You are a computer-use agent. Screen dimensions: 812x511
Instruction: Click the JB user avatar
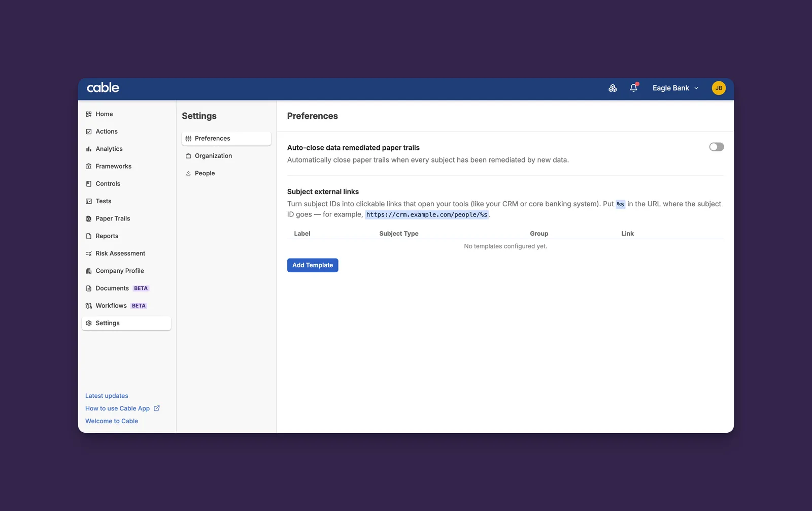tap(719, 88)
